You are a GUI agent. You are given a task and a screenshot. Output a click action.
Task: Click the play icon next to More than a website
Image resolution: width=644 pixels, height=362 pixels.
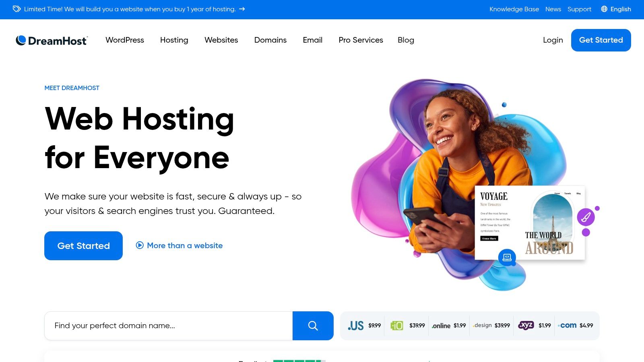pos(139,245)
